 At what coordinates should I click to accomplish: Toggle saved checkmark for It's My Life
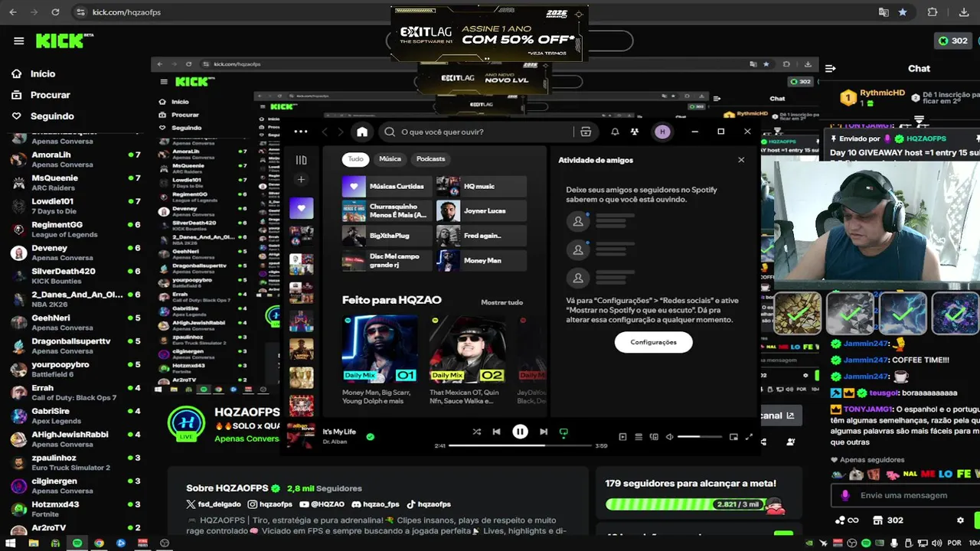[x=371, y=437]
